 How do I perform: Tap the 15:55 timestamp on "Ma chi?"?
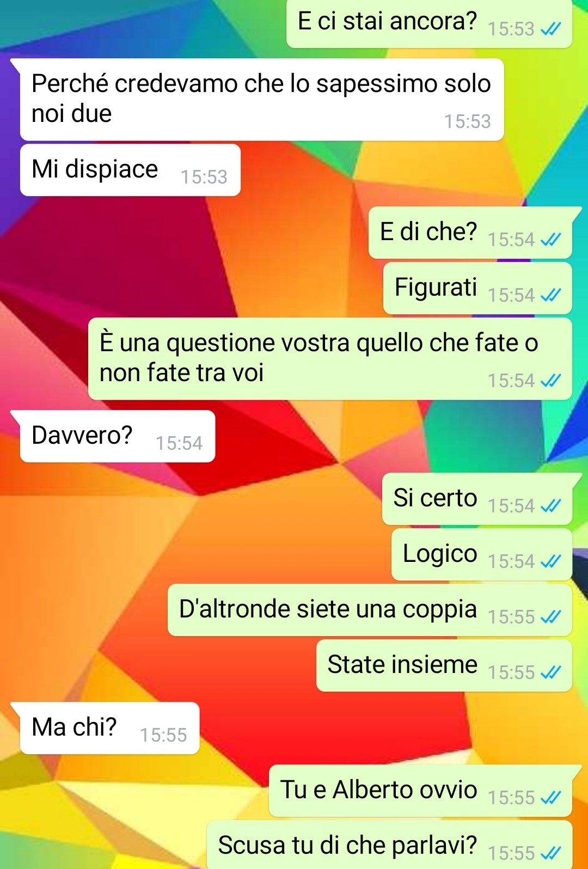click(x=163, y=735)
